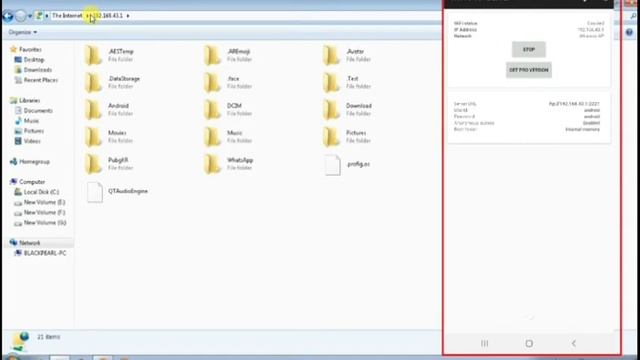Select the Movies folder
This screenshot has height=360, width=640.
(109, 136)
